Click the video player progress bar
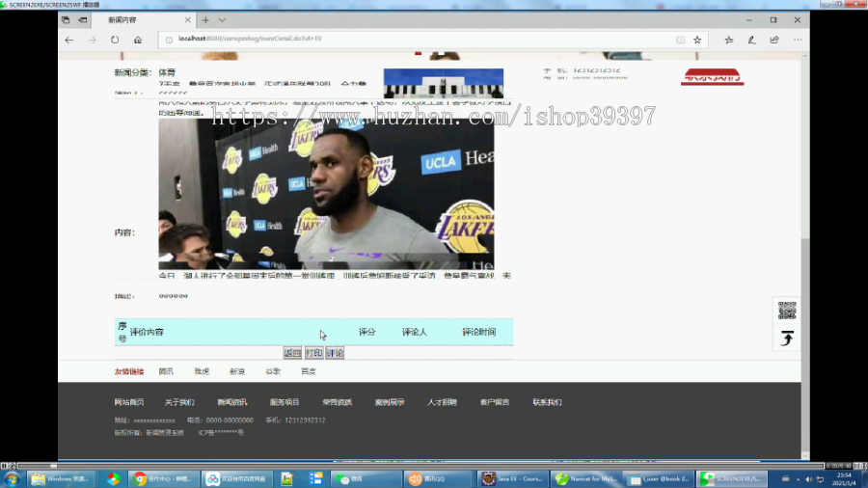Screen dimensions: 868x488 (x=420, y=466)
